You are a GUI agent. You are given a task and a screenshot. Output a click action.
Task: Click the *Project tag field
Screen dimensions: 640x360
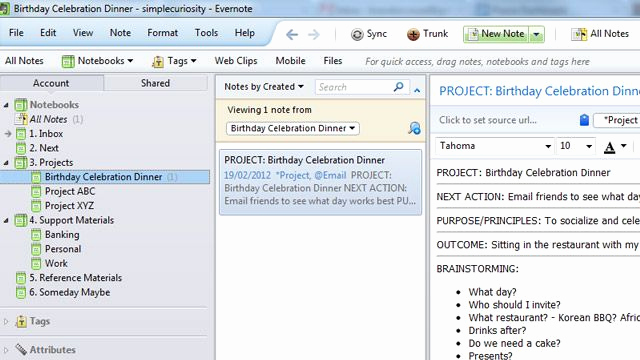[617, 120]
